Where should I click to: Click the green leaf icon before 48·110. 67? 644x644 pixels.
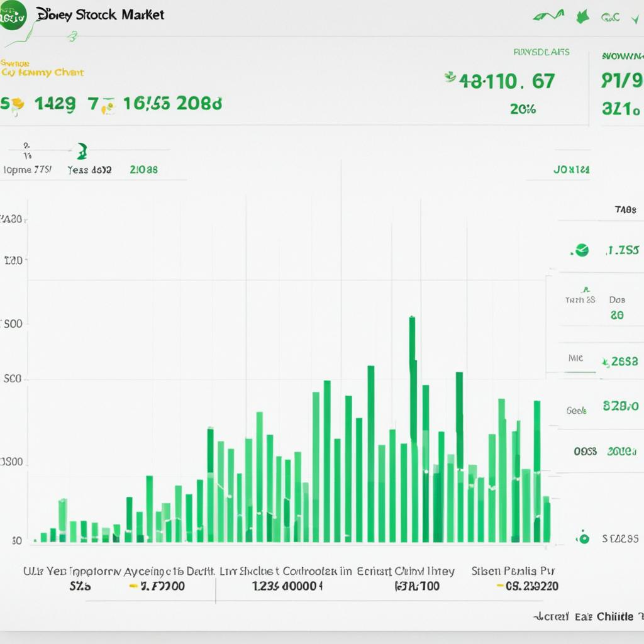[x=450, y=77]
